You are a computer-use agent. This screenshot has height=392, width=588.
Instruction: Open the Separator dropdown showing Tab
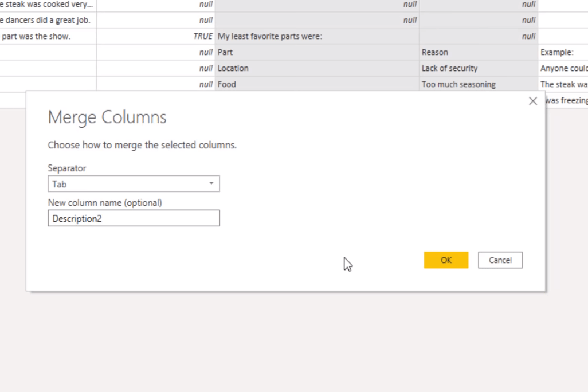tap(134, 184)
